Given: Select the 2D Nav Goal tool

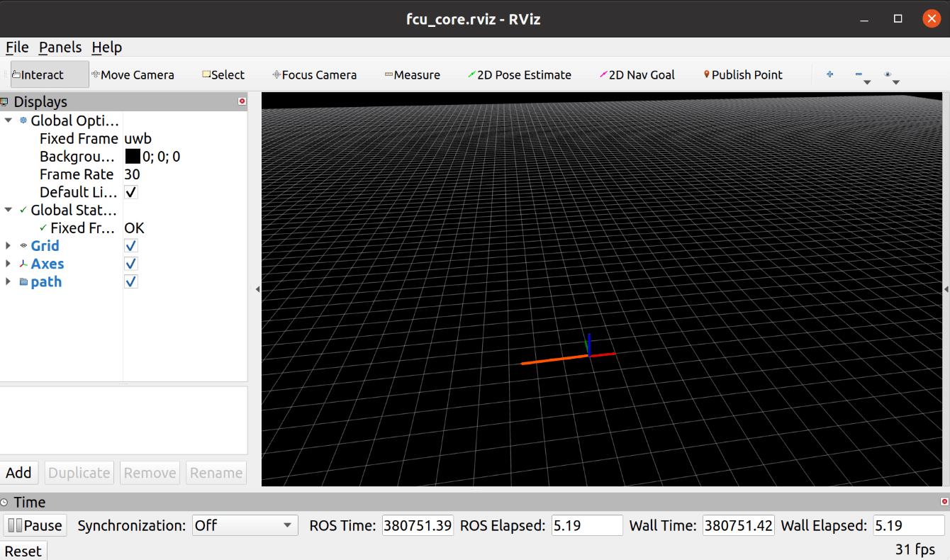Looking at the screenshot, I should pyautogui.click(x=637, y=74).
